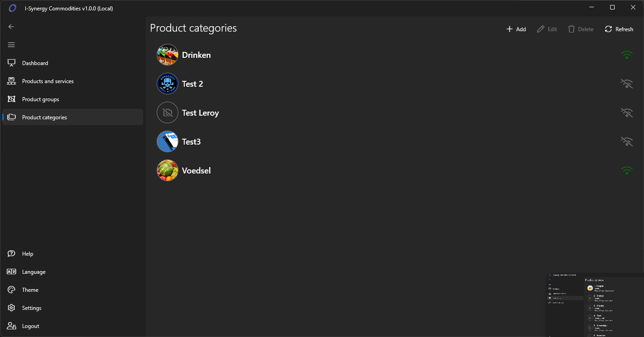This screenshot has height=337, width=644.
Task: Click the Product categories folder icon
Action: 12,117
